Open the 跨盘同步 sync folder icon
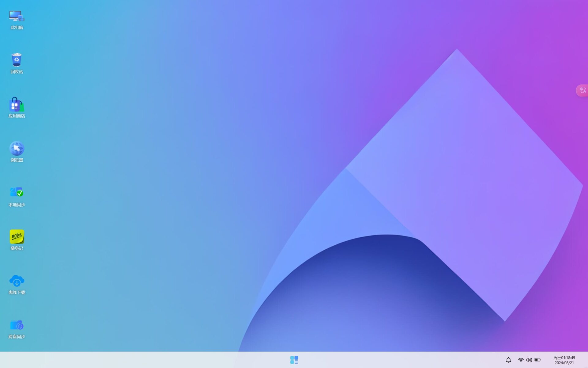This screenshot has height=368, width=588. point(17,325)
